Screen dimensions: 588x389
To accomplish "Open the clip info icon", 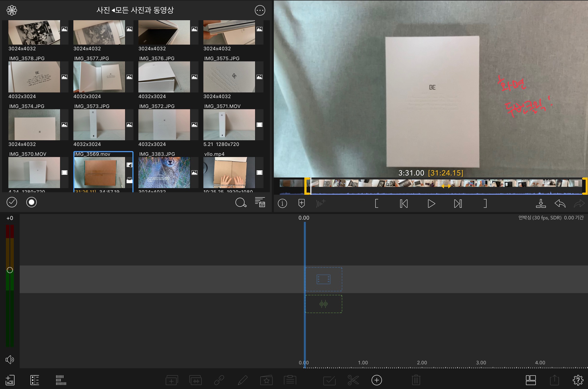I will click(x=282, y=204).
